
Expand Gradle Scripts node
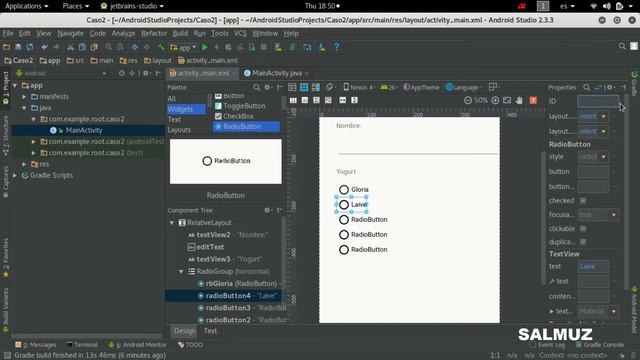click(x=15, y=176)
